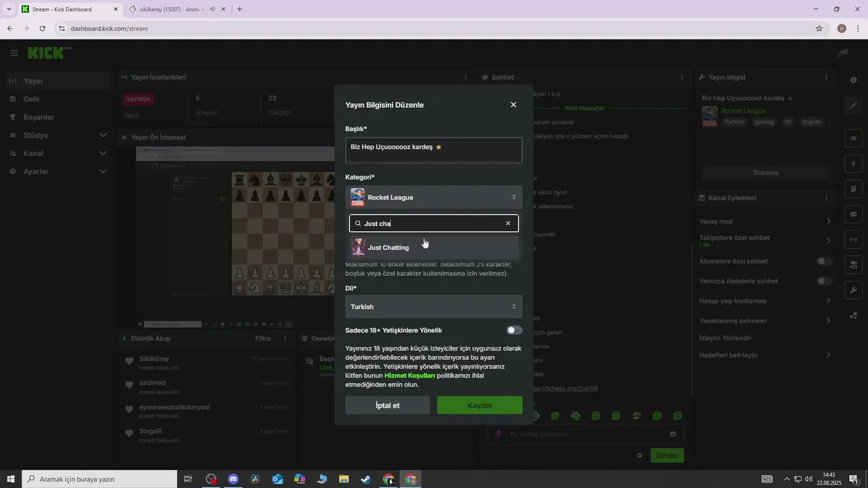Image resolution: width=868 pixels, height=488 pixels.
Task: Open Sohbet panel three-dot menu
Action: [x=682, y=77]
